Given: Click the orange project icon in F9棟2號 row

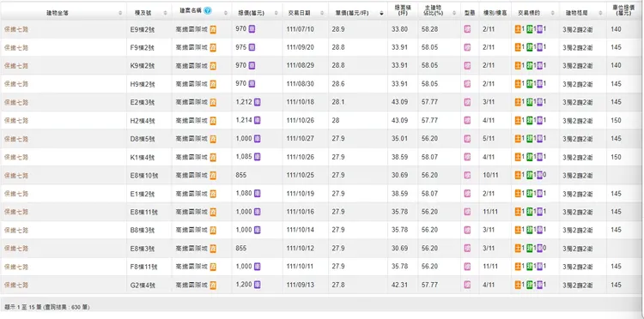Looking at the screenshot, I should coord(213,47).
